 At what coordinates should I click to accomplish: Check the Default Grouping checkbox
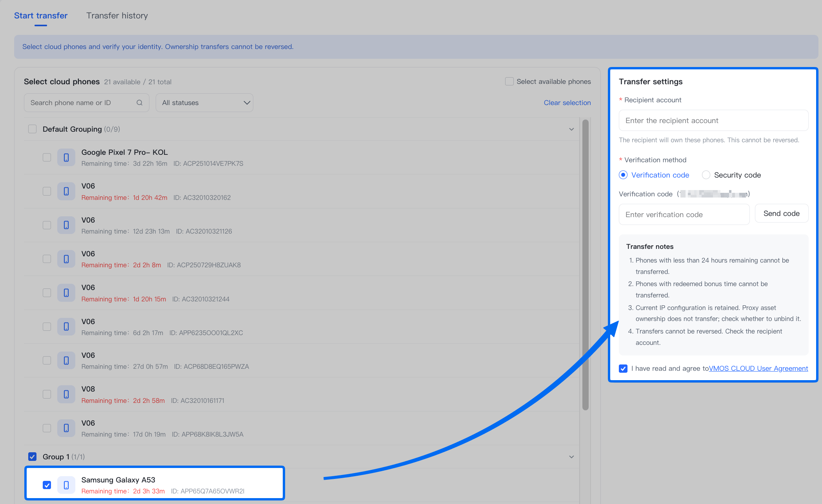point(33,129)
